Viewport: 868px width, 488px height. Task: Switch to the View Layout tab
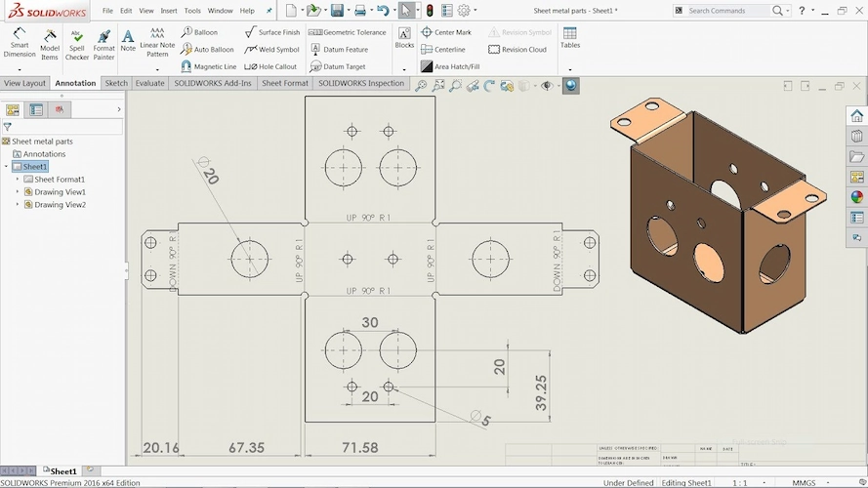(x=25, y=83)
